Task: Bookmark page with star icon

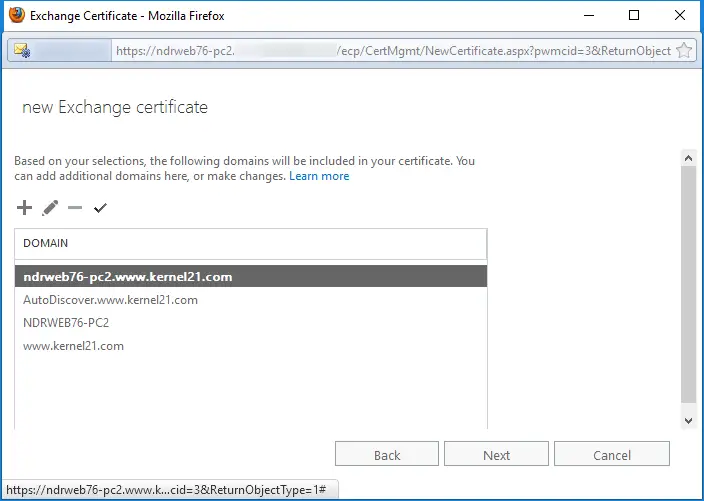Action: click(684, 50)
